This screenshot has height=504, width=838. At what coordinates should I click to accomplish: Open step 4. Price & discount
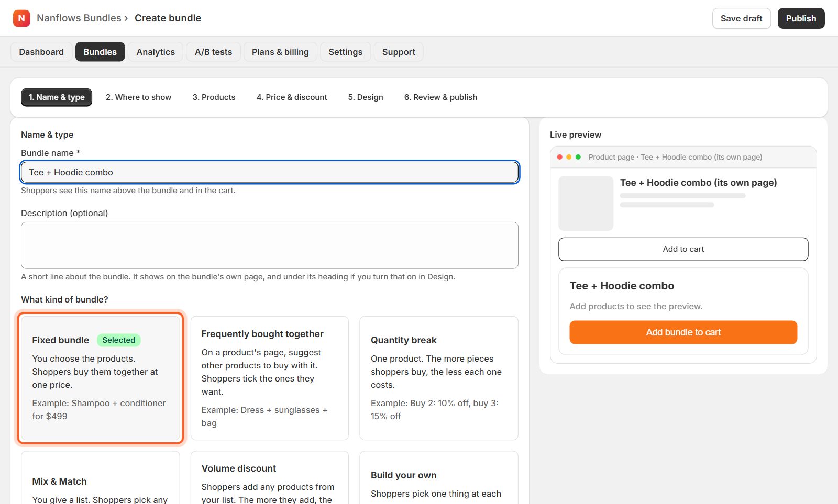pyautogui.click(x=292, y=97)
